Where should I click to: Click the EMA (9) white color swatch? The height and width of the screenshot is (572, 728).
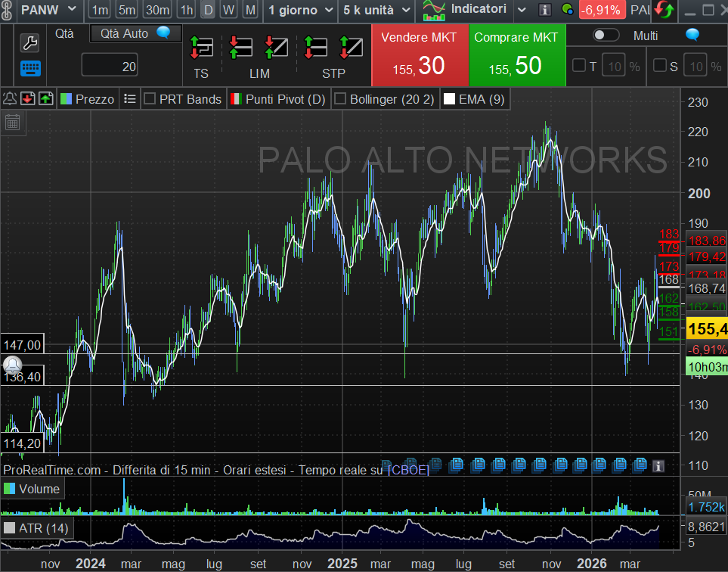(x=449, y=99)
